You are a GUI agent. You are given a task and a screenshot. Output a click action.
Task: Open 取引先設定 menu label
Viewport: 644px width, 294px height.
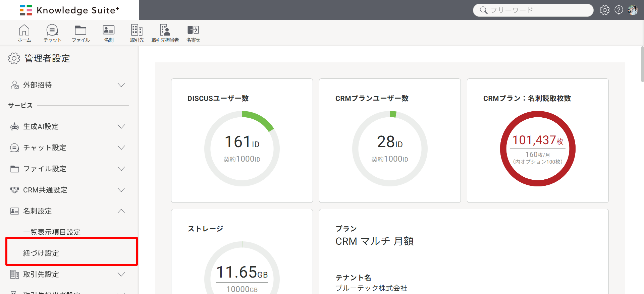pos(41,275)
